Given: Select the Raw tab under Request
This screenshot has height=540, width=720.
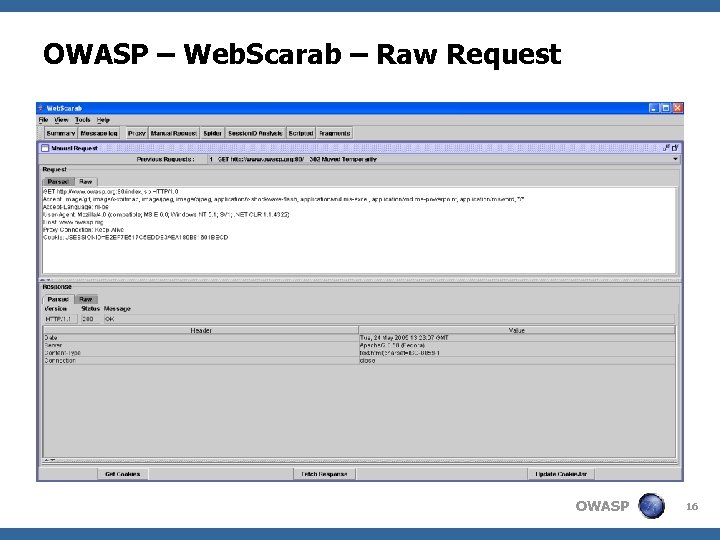Looking at the screenshot, I should click(86, 181).
